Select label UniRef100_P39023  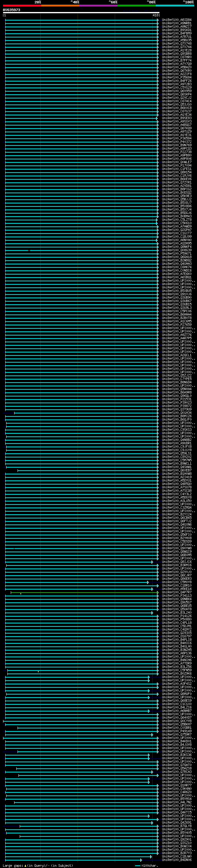click(176, 403)
